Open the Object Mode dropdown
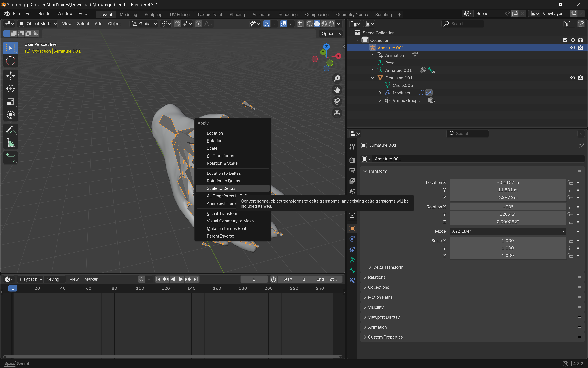Image resolution: width=588 pixels, height=368 pixels. point(38,24)
